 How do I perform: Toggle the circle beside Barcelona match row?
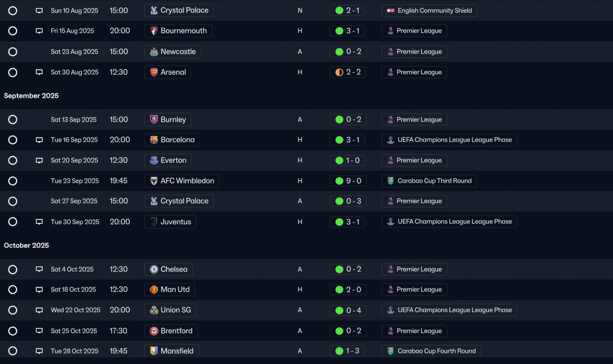[x=13, y=140]
